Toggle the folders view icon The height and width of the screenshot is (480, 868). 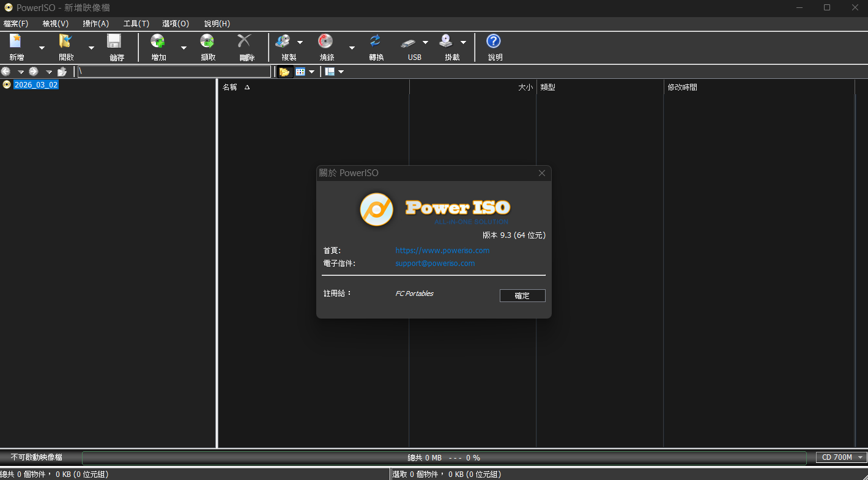tap(284, 72)
